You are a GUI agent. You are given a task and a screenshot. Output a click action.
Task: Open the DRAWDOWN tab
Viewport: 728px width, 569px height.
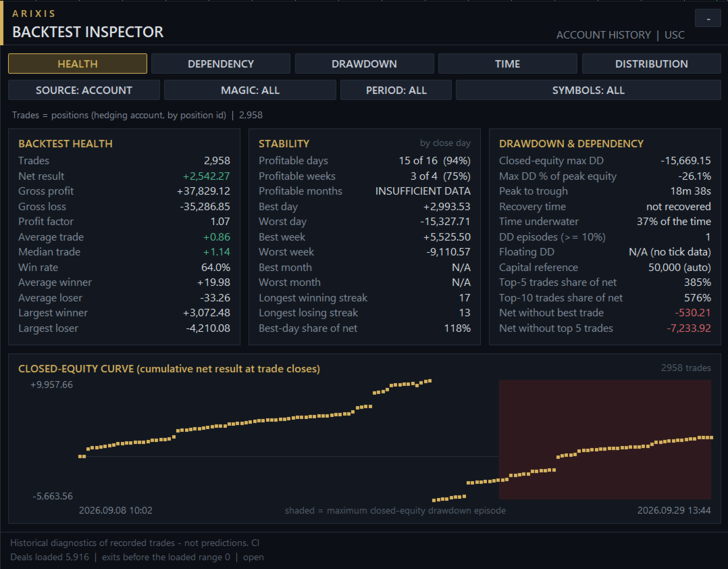coord(364,64)
